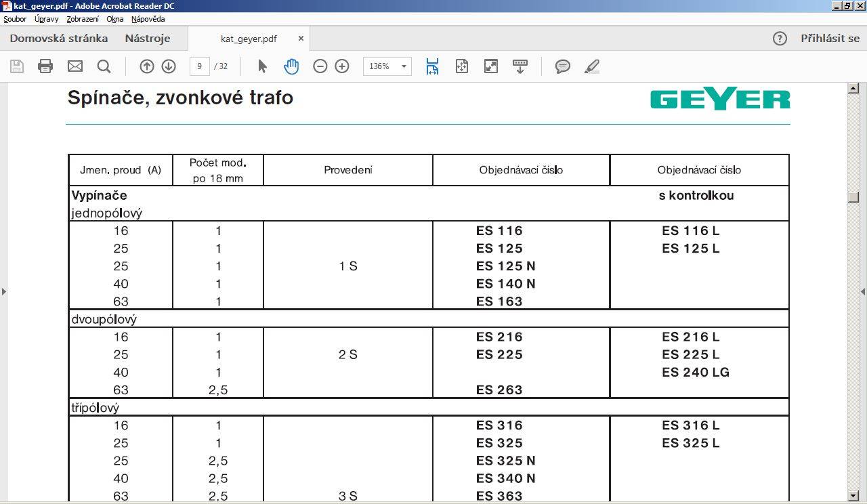Viewport: 867px width, 504px height.
Task: Select the Highlight pen tool
Action: 592,66
